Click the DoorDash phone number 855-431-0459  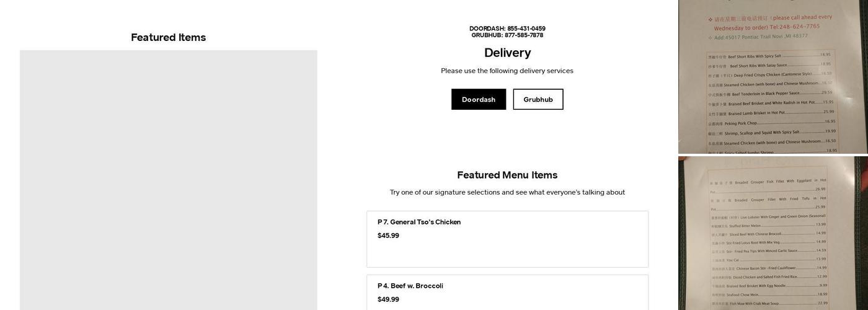click(526, 29)
